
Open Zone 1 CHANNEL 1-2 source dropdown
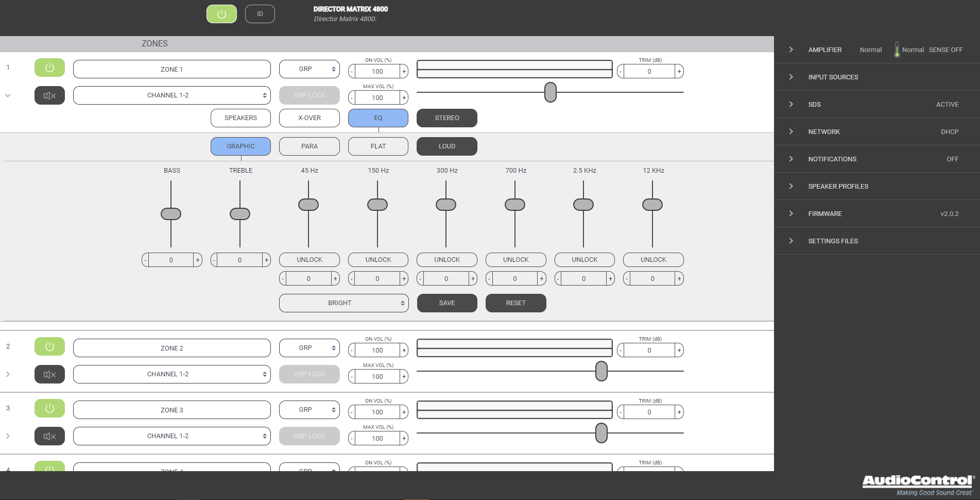(171, 95)
